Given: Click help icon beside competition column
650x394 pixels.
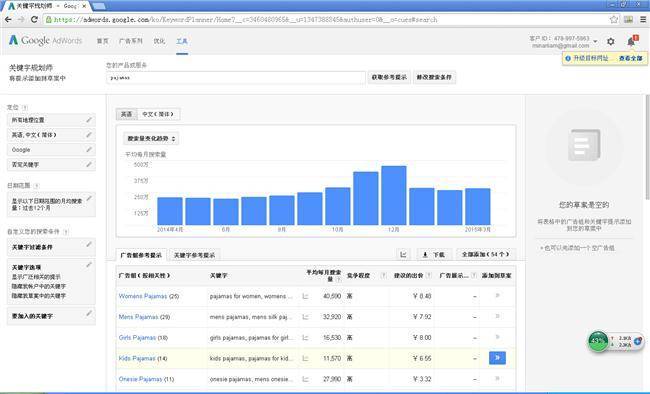Looking at the screenshot, I should [x=383, y=275].
